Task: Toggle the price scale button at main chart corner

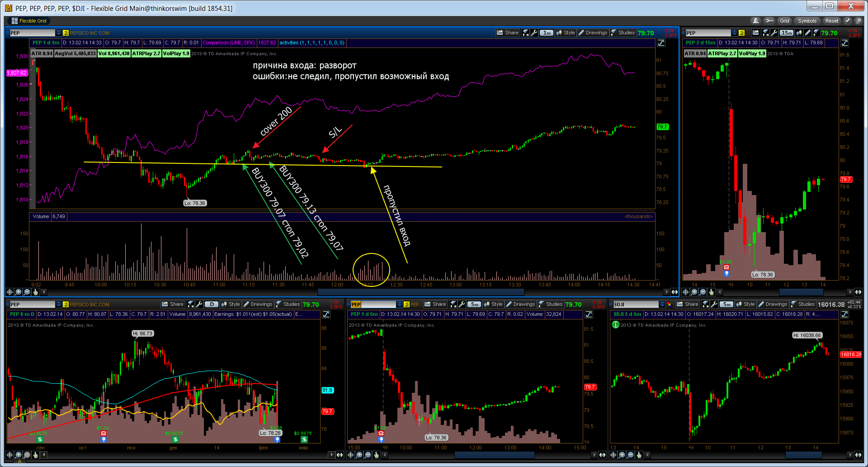Action: click(661, 43)
